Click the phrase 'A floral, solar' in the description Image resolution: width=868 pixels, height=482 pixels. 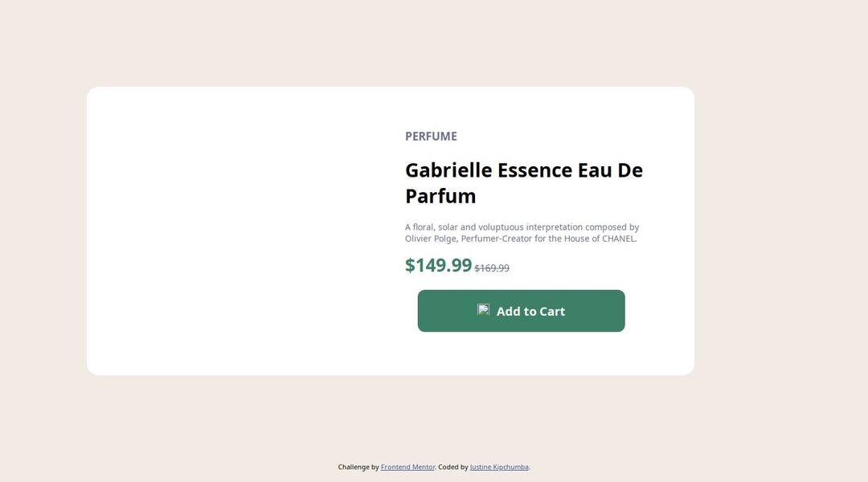[x=432, y=227]
